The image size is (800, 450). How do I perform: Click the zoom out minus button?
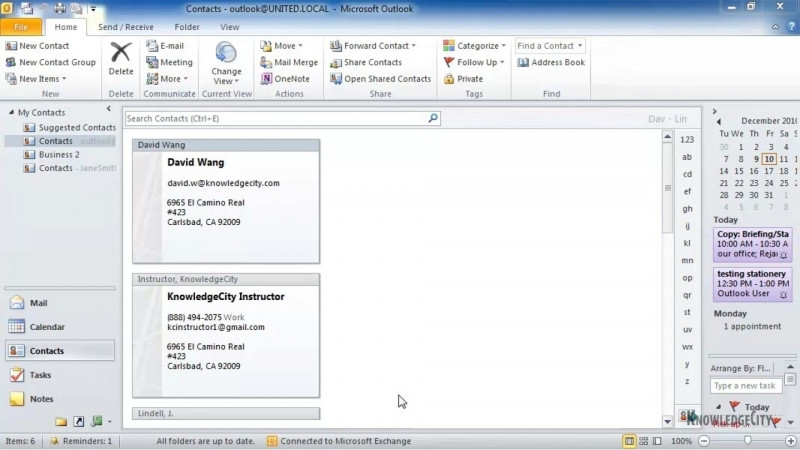(x=704, y=441)
